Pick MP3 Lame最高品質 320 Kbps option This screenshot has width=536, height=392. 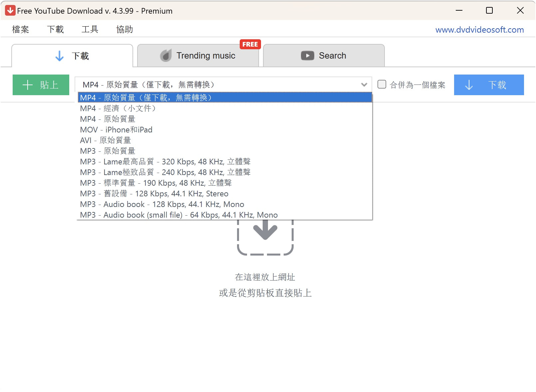(x=225, y=161)
